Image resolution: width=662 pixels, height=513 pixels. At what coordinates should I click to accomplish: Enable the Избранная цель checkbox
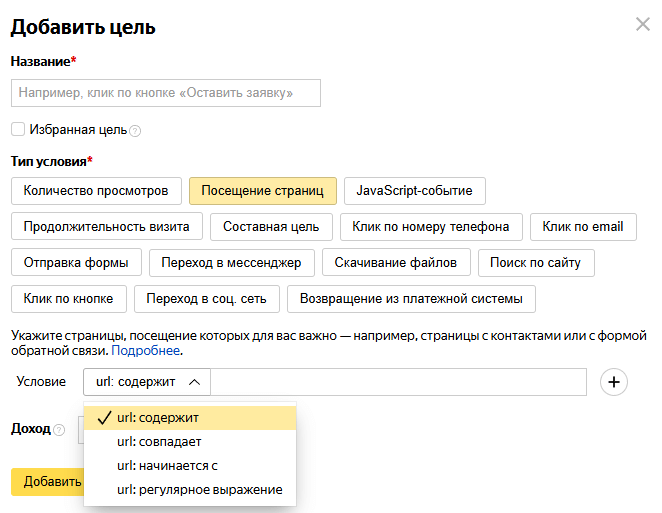pyautogui.click(x=18, y=130)
